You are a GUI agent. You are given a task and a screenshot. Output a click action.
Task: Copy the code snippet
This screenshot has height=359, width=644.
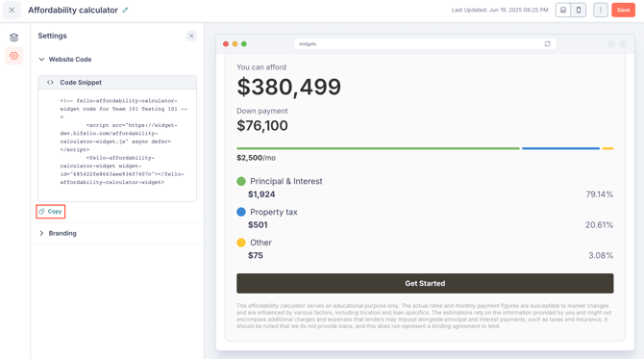[x=51, y=212]
